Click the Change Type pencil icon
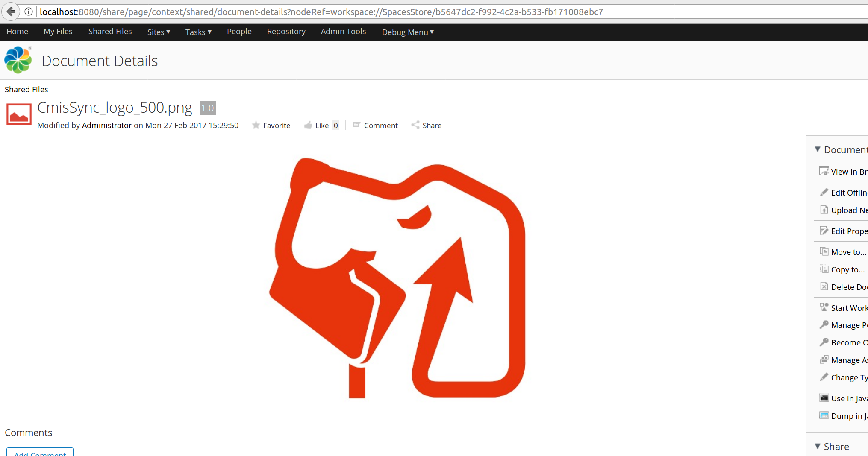The image size is (868, 456). pyautogui.click(x=824, y=377)
